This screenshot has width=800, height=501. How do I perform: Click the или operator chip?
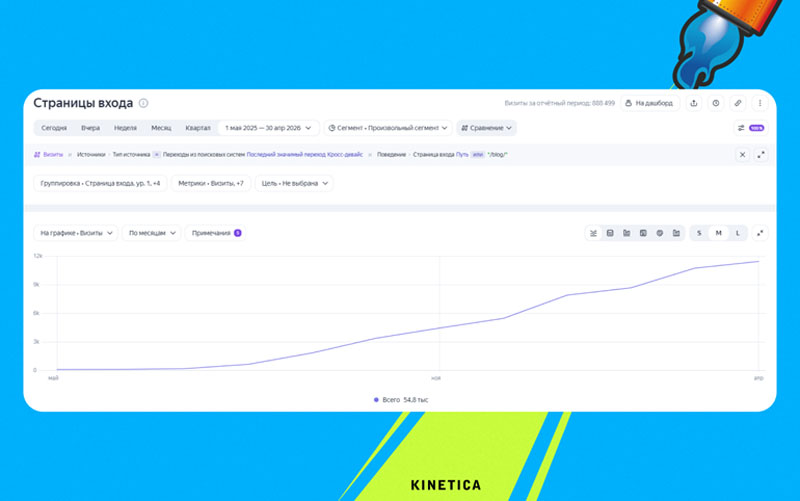pos(478,155)
